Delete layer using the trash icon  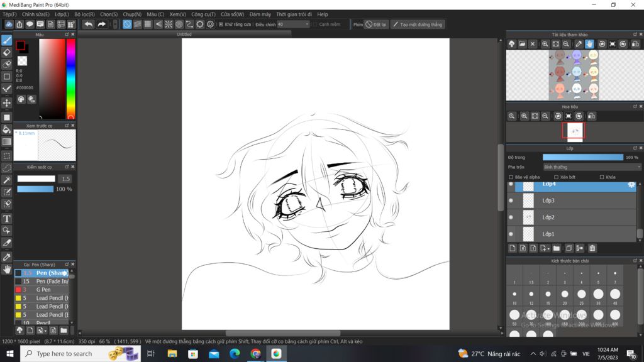(592, 248)
